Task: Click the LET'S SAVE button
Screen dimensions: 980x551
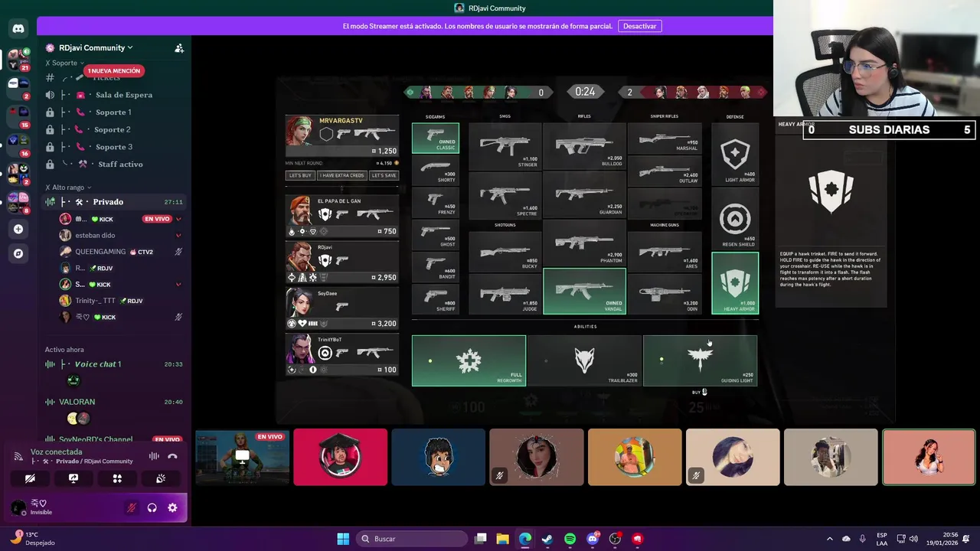Action: click(384, 175)
